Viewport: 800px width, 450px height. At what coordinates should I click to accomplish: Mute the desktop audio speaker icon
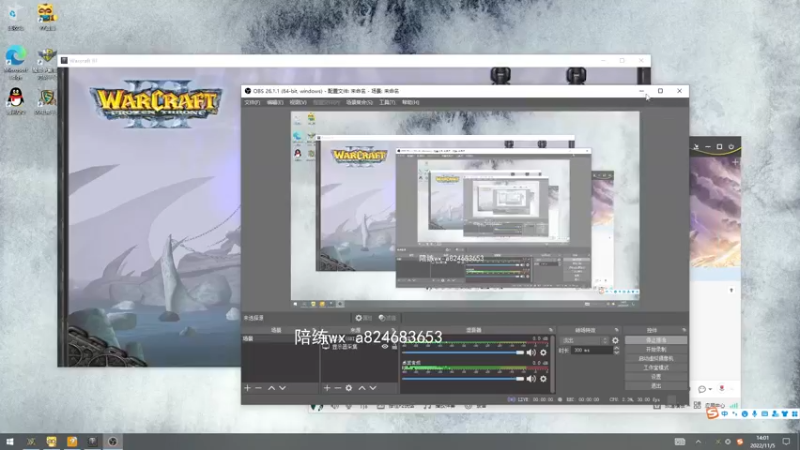(x=531, y=379)
